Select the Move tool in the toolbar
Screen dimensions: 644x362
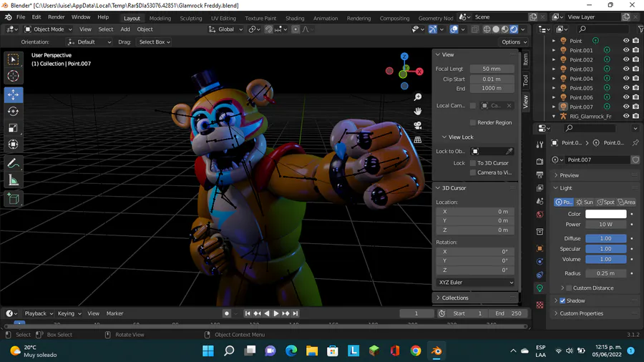click(x=13, y=95)
